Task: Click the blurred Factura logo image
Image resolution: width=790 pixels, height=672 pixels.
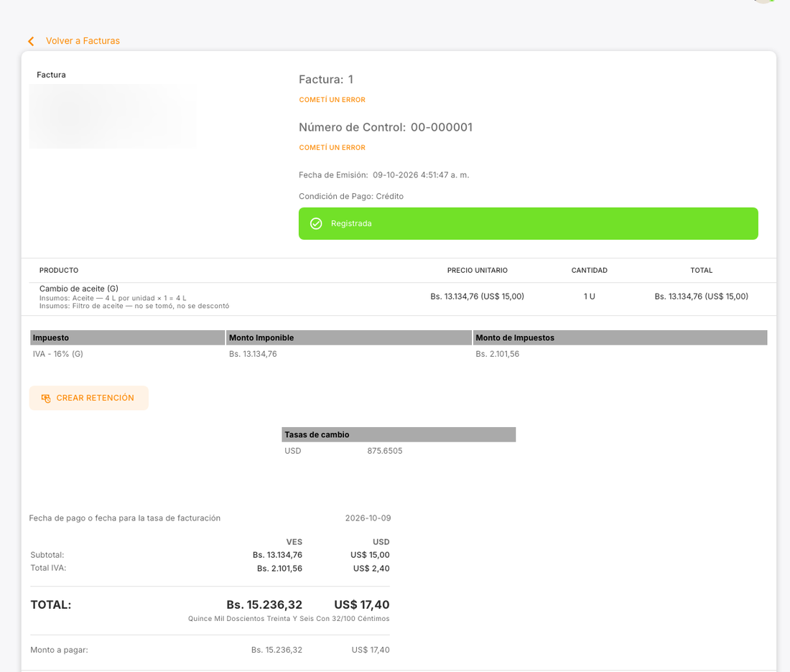Action: click(112, 116)
